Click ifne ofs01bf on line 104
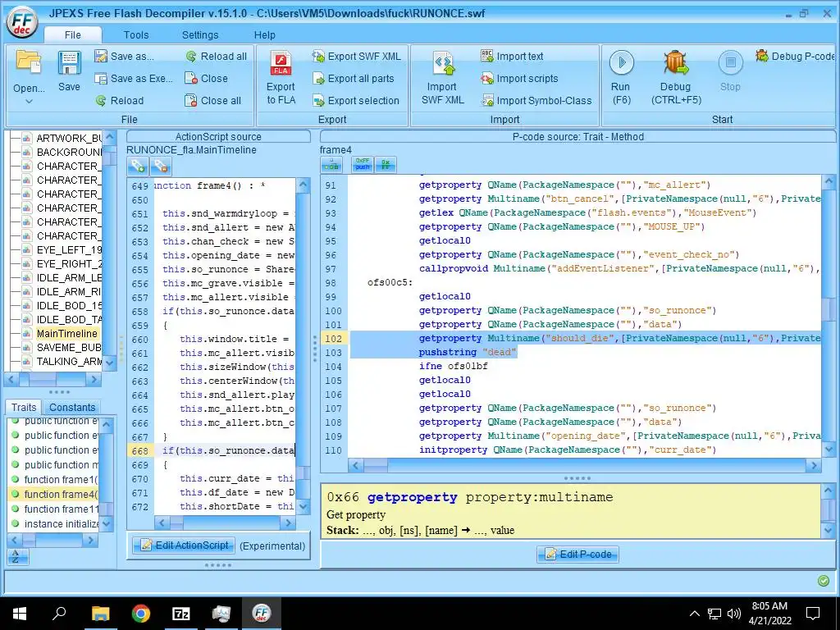This screenshot has width=840, height=630. pyautogui.click(x=453, y=366)
